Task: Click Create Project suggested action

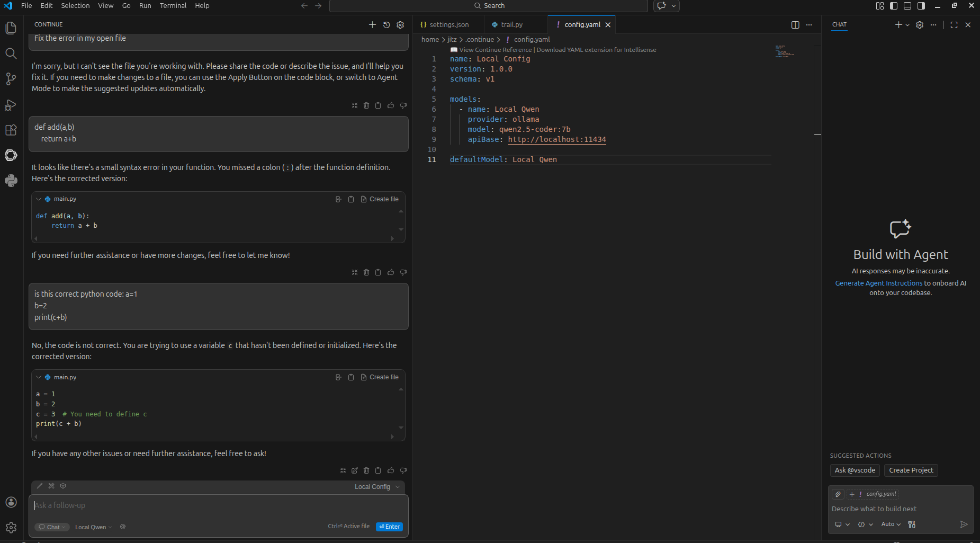Action: pyautogui.click(x=911, y=470)
